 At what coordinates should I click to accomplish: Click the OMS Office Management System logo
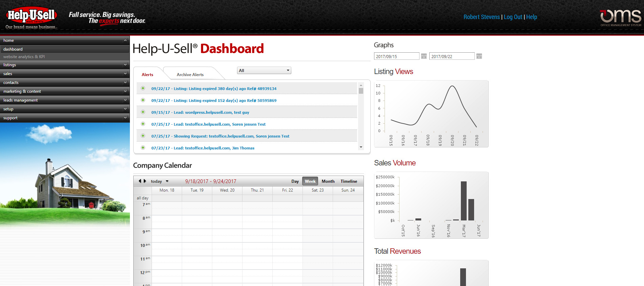[x=621, y=18]
